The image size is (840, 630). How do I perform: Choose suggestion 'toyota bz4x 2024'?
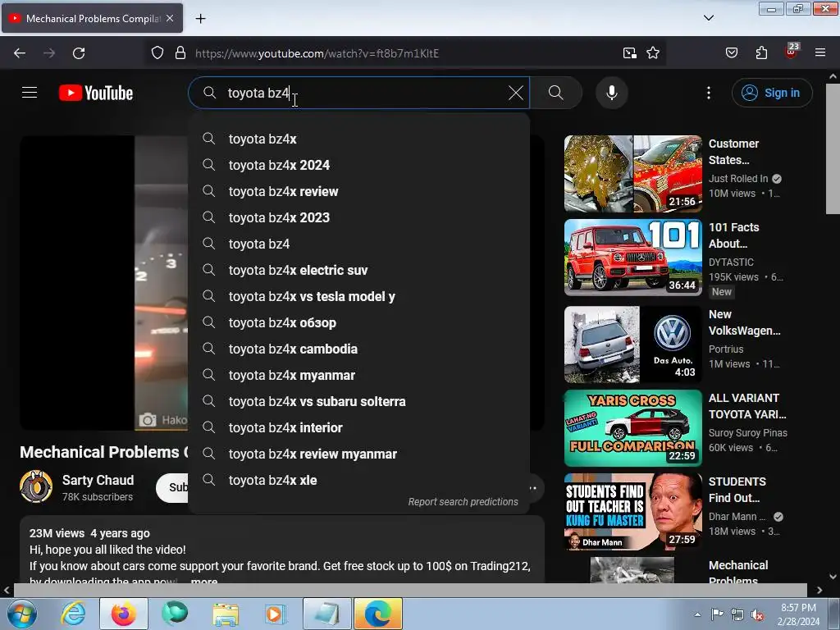pos(359,165)
